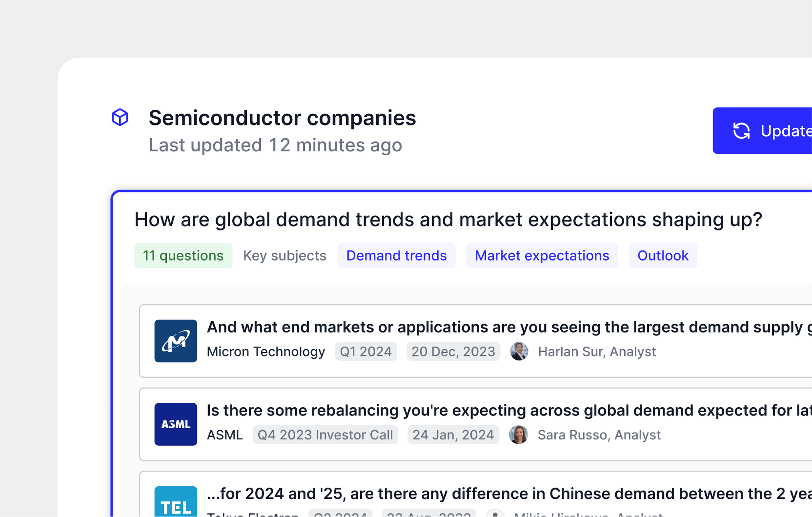This screenshot has width=812, height=517.
Task: Select the Demand trends tag
Action: (x=396, y=256)
